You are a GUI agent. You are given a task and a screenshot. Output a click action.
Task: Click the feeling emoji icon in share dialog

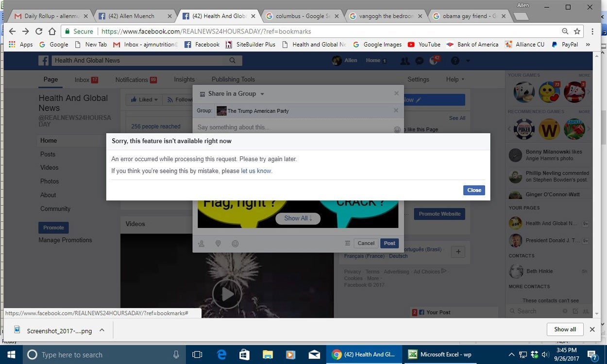point(235,244)
